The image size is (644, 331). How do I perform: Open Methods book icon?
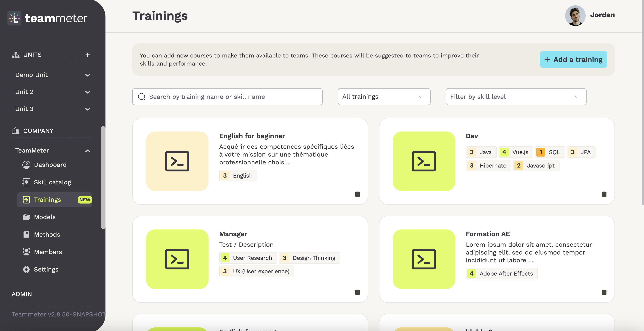[x=26, y=234]
